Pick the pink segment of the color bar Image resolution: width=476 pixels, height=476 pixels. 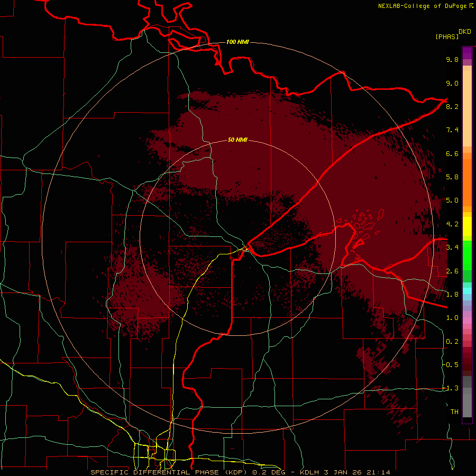click(x=467, y=321)
